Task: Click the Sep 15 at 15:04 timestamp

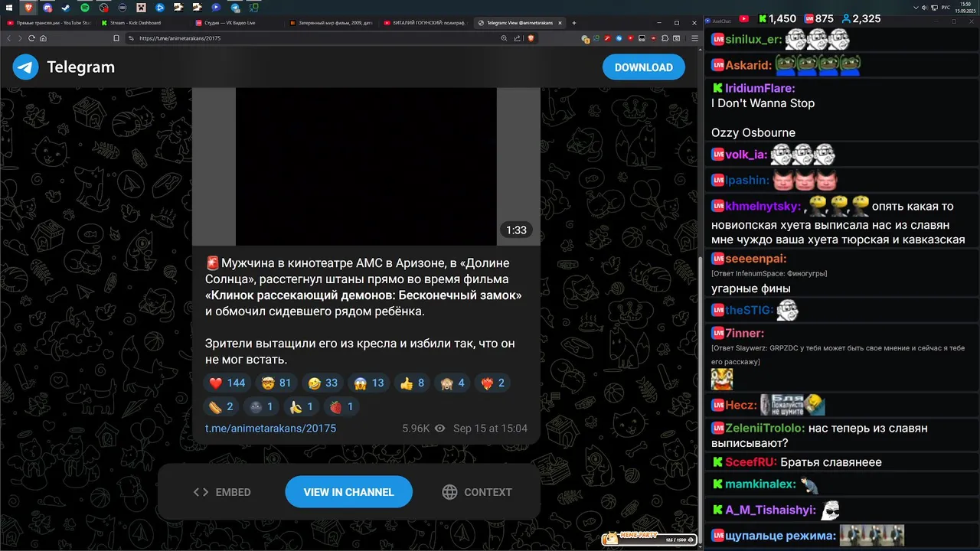Action: click(490, 429)
